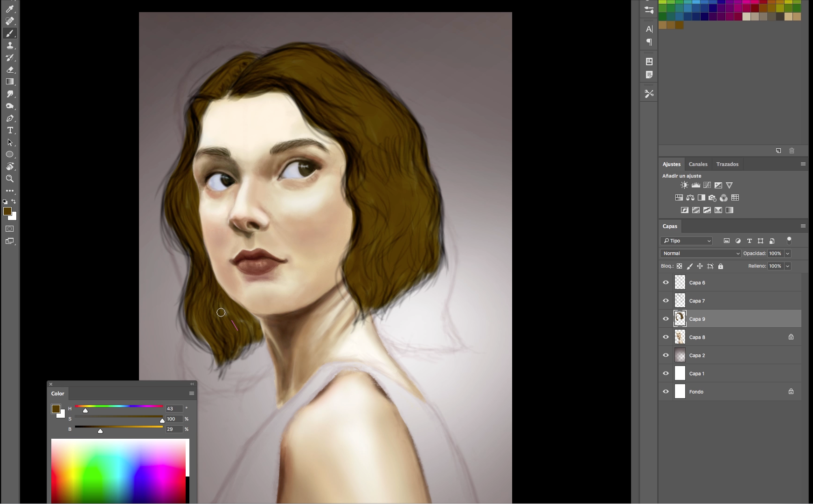
Task: Select the Path Selection arrow tool
Action: pos(10,142)
